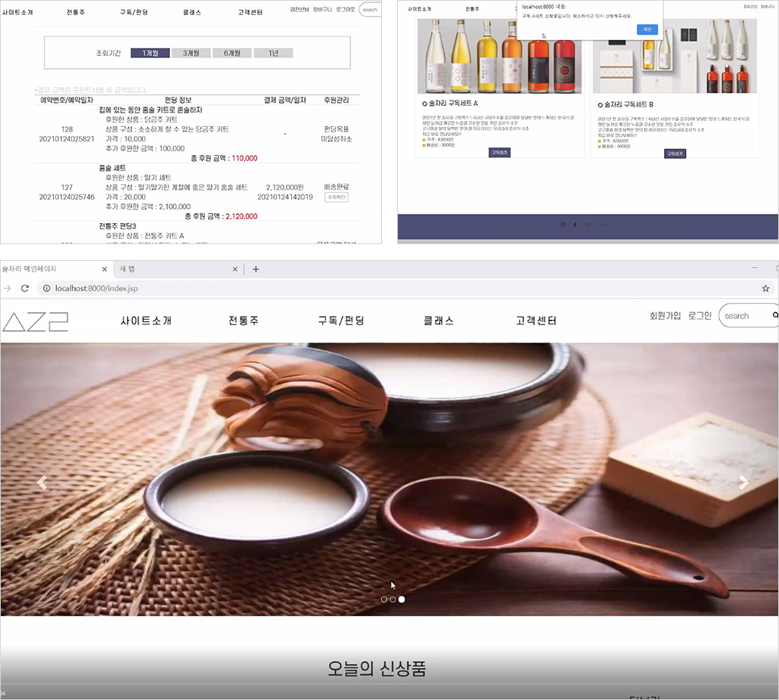Click the main page search input field
The height and width of the screenshot is (700, 779).
(x=745, y=316)
